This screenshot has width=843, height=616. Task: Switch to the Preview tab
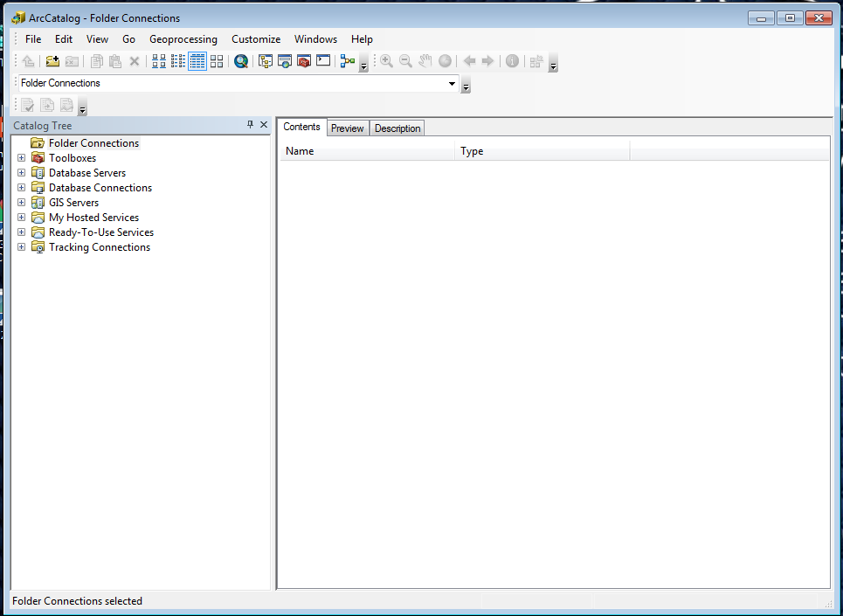pyautogui.click(x=348, y=128)
